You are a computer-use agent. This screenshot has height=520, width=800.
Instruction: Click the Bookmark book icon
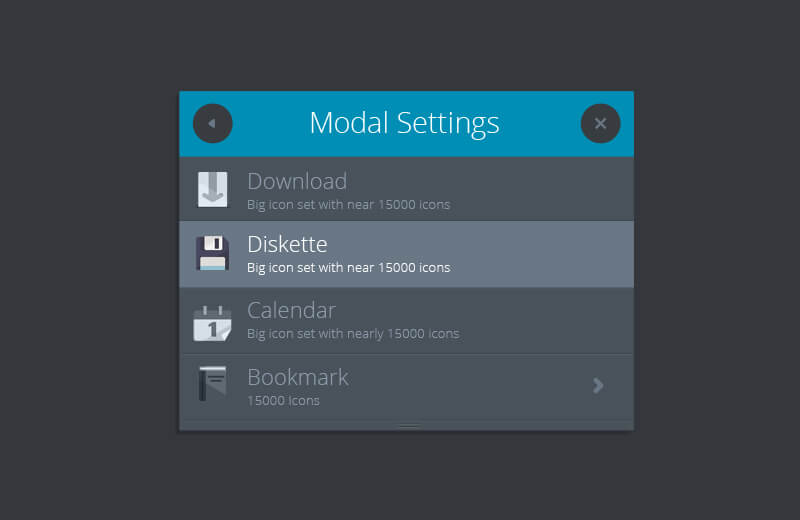click(212, 384)
